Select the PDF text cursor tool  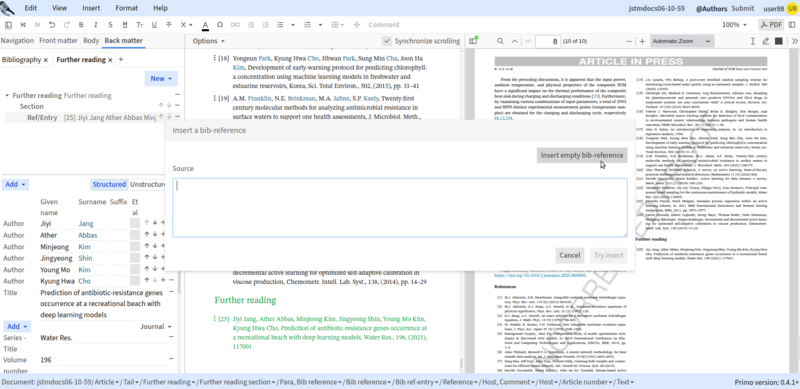tap(753, 41)
